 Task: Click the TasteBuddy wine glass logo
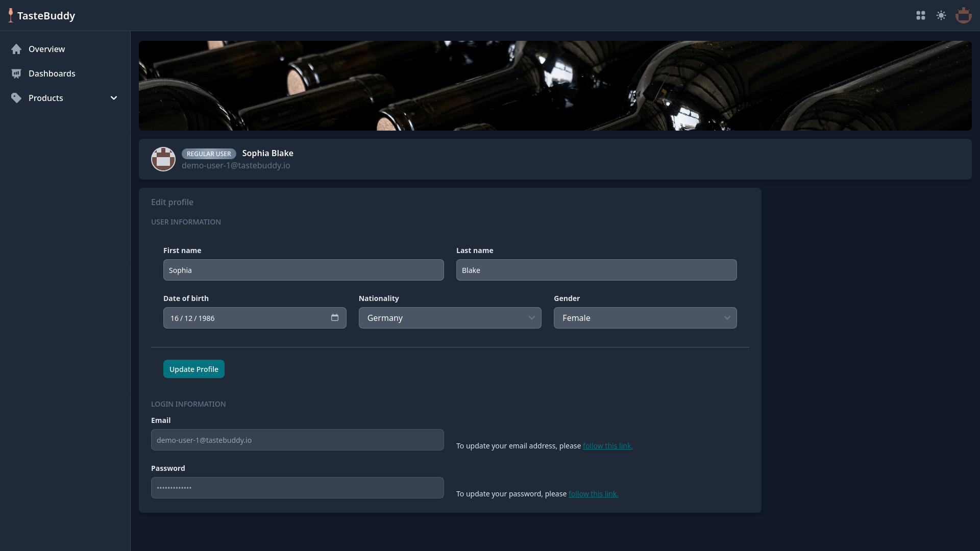point(11,15)
